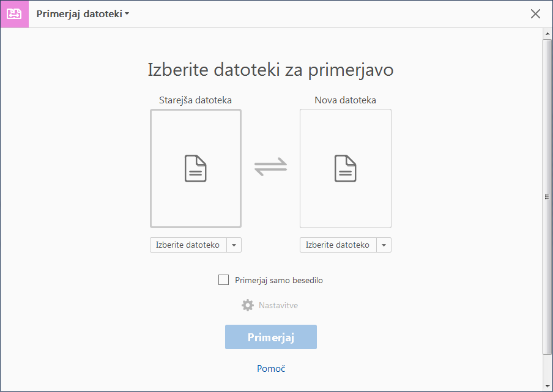Image resolution: width=553 pixels, height=392 pixels.
Task: Close the compare panel with the X
Action: 535,14
